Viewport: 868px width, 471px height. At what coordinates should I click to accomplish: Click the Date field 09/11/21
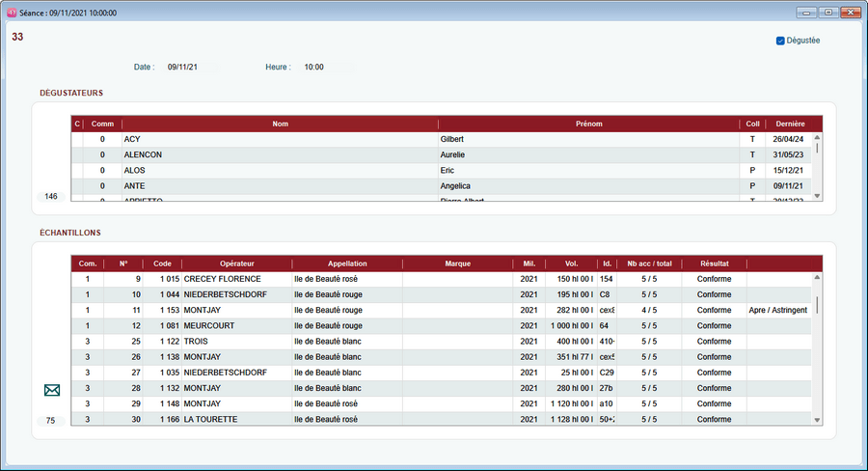pyautogui.click(x=188, y=68)
